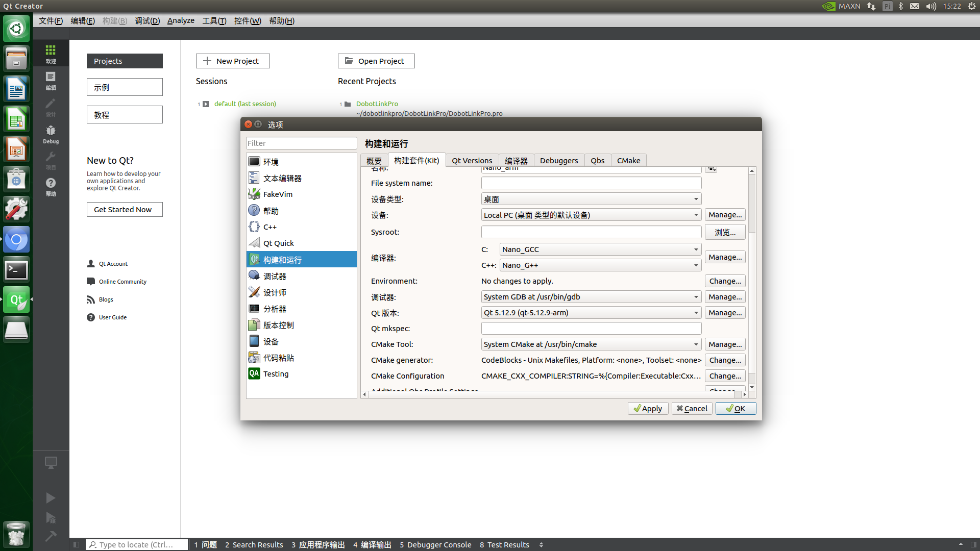Click the options Filter input field

[x=301, y=143]
